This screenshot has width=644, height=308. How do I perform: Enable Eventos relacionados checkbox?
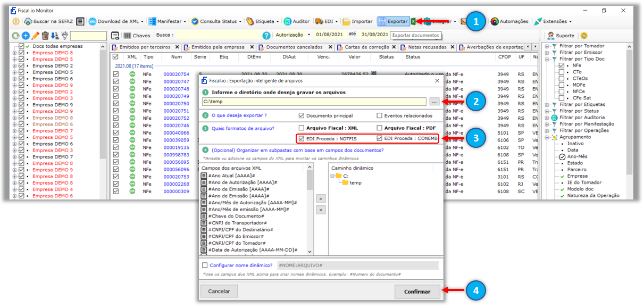(379, 115)
